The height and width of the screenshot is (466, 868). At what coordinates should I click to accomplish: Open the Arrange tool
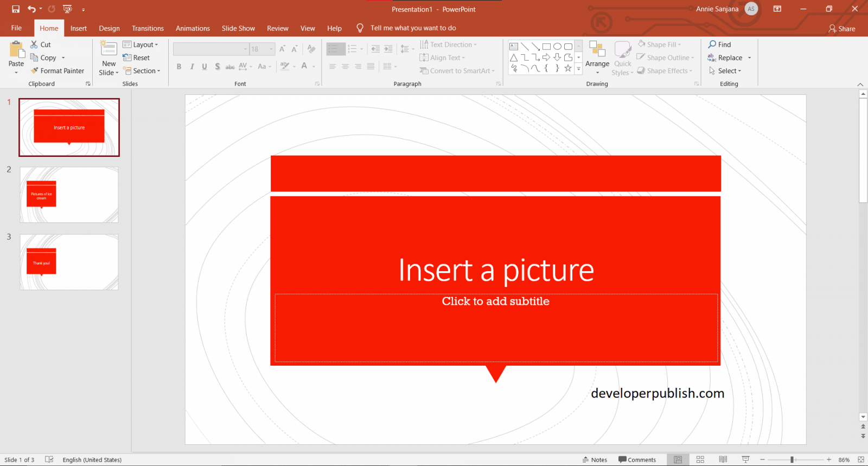click(x=597, y=59)
